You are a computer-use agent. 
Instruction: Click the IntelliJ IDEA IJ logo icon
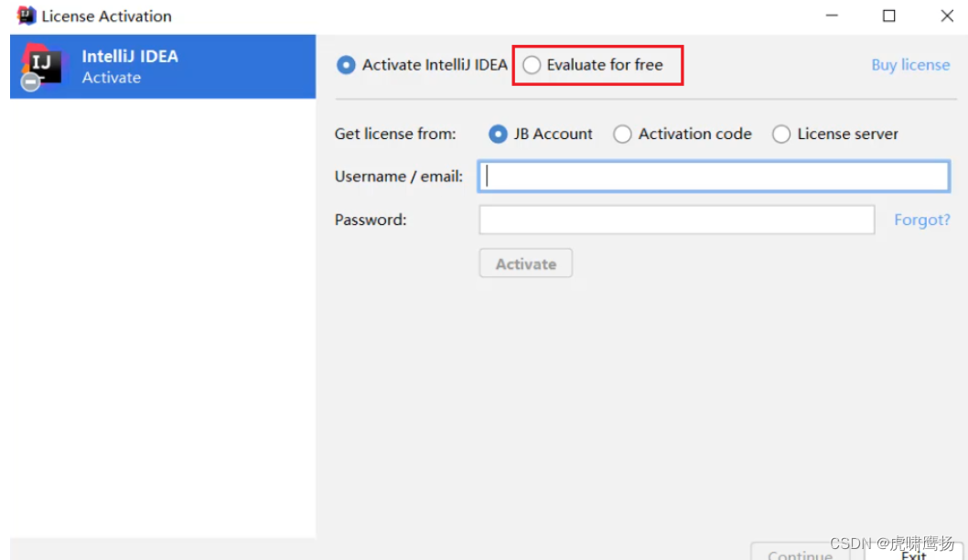coord(41,67)
